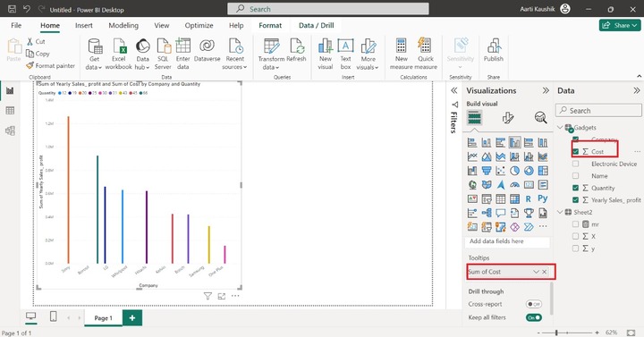Select the decomposition tree visual
The image size is (644, 337).
(487, 213)
